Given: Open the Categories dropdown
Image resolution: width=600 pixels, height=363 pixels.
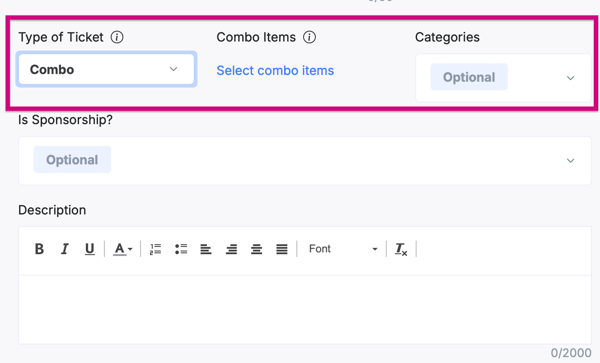Looking at the screenshot, I should point(503,78).
